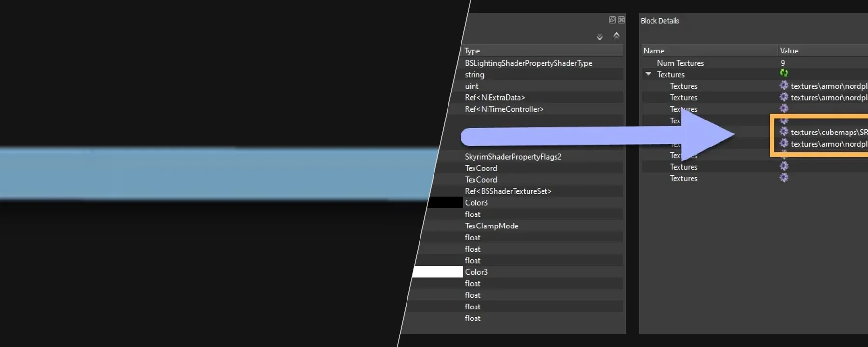Screen dimensions: 868x347
Task: Select the Num Textures row
Action: tap(755, 63)
